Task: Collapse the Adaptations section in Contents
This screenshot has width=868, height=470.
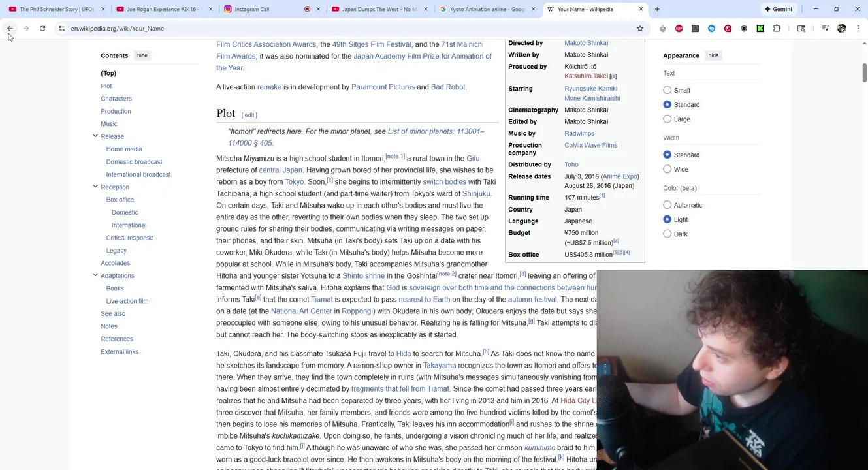Action: [95, 275]
